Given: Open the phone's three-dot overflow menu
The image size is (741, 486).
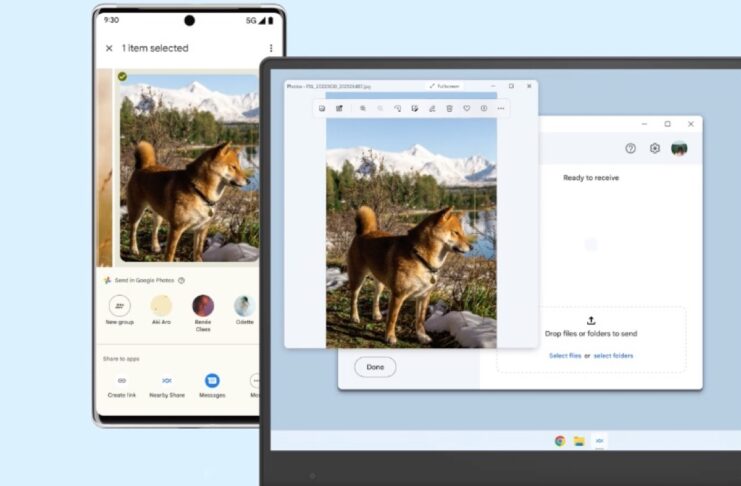Looking at the screenshot, I should point(271,48).
